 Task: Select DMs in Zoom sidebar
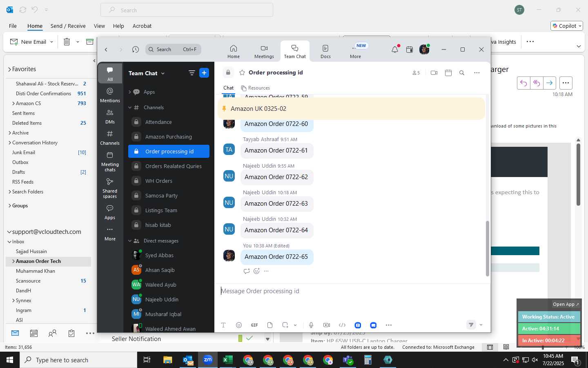[110, 116]
